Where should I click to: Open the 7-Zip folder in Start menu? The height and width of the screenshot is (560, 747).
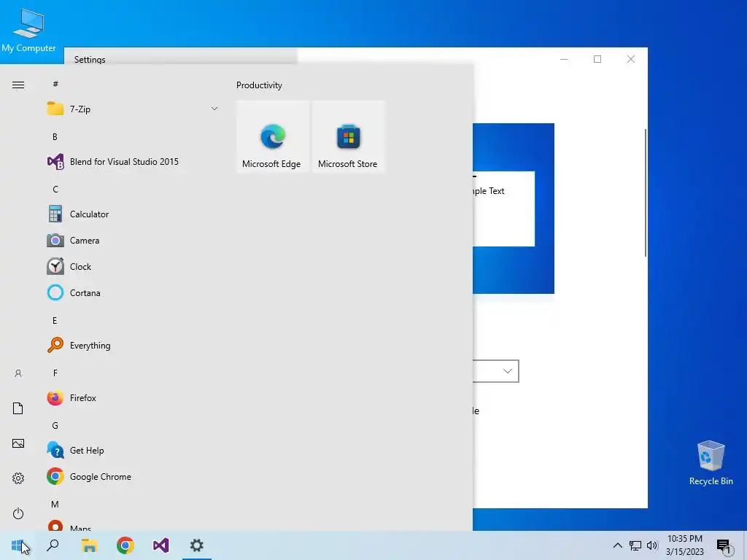coord(133,109)
